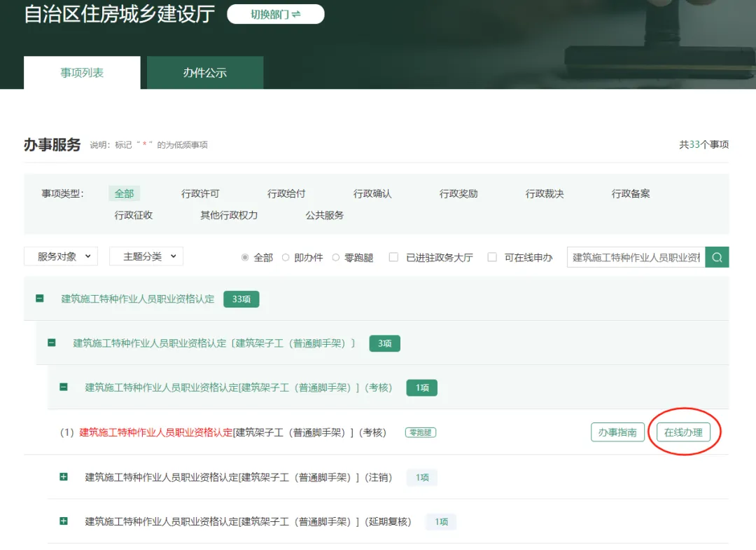Switch to the 办件公示 tab
Image resolution: width=756 pixels, height=550 pixels.
coord(205,73)
